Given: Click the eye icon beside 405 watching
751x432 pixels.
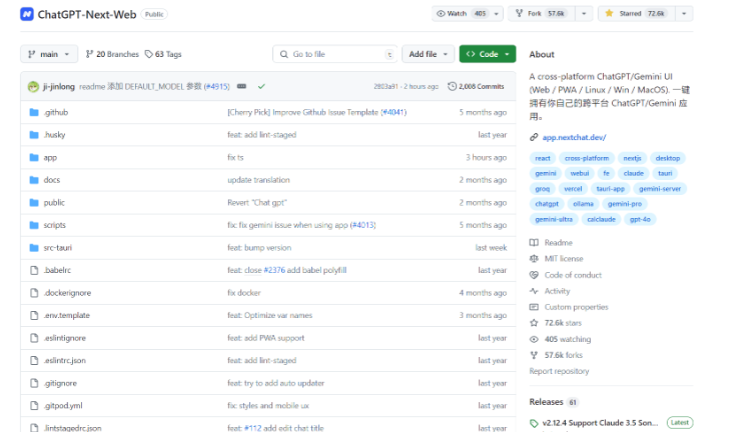Looking at the screenshot, I should coord(534,339).
